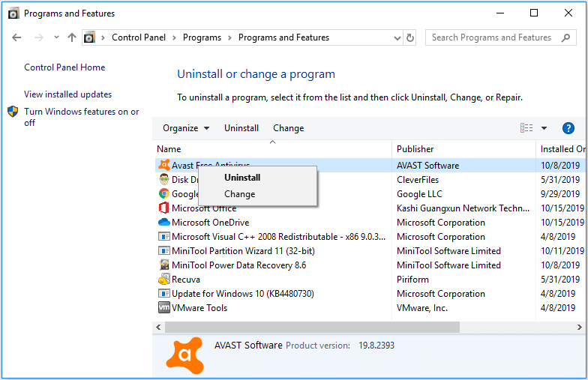The height and width of the screenshot is (380, 588).
Task: Click Programs in the breadcrumb
Action: tap(202, 37)
